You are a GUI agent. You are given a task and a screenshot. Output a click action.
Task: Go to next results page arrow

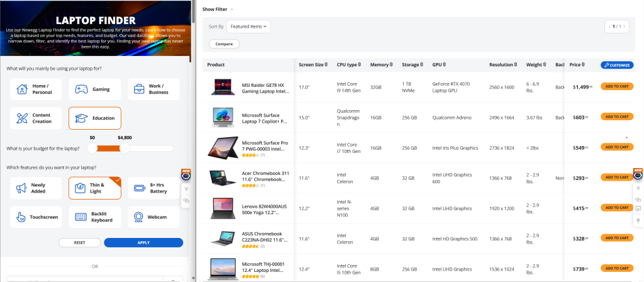[628, 26]
